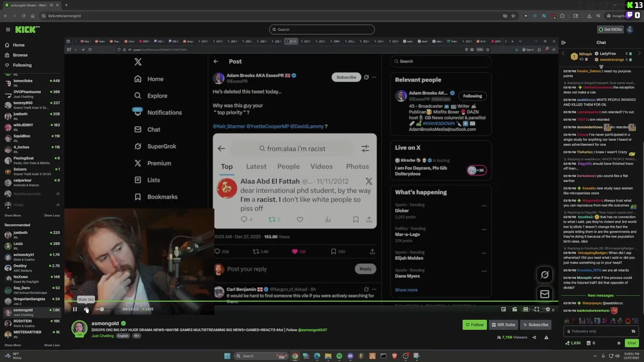644x362 pixels.
Task: Open taskbar weather widget
Action: 13,356
